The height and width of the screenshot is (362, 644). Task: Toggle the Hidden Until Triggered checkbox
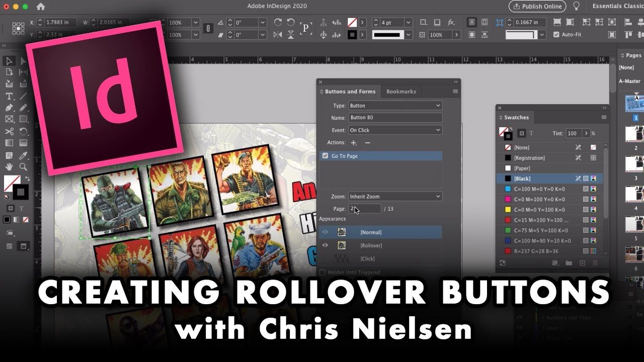[323, 273]
